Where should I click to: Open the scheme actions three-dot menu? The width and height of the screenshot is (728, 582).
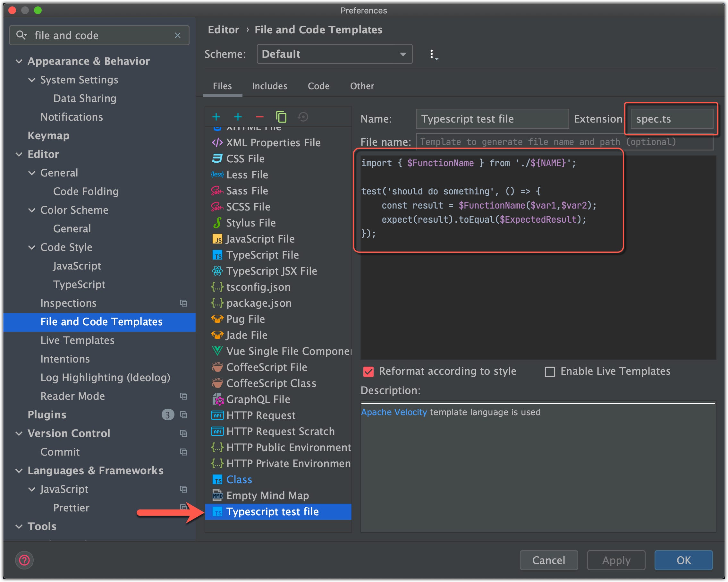[x=432, y=55]
